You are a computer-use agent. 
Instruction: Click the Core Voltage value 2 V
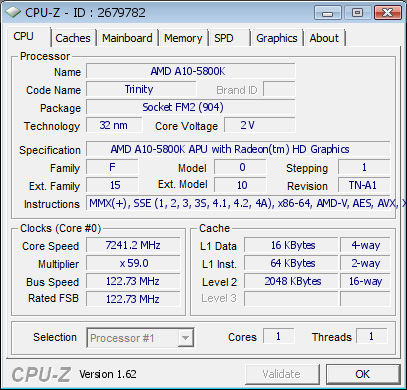[x=260, y=125]
